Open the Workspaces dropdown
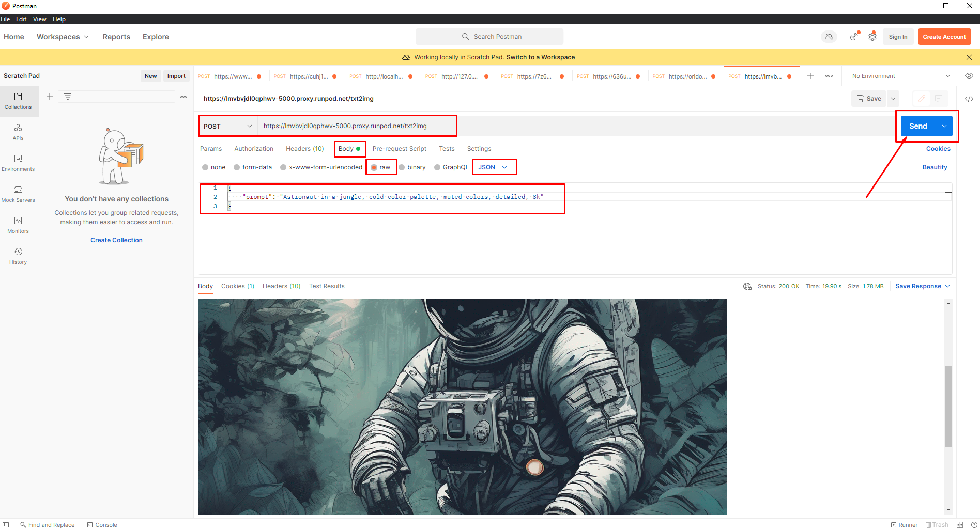The width and height of the screenshot is (980, 530). tap(63, 37)
